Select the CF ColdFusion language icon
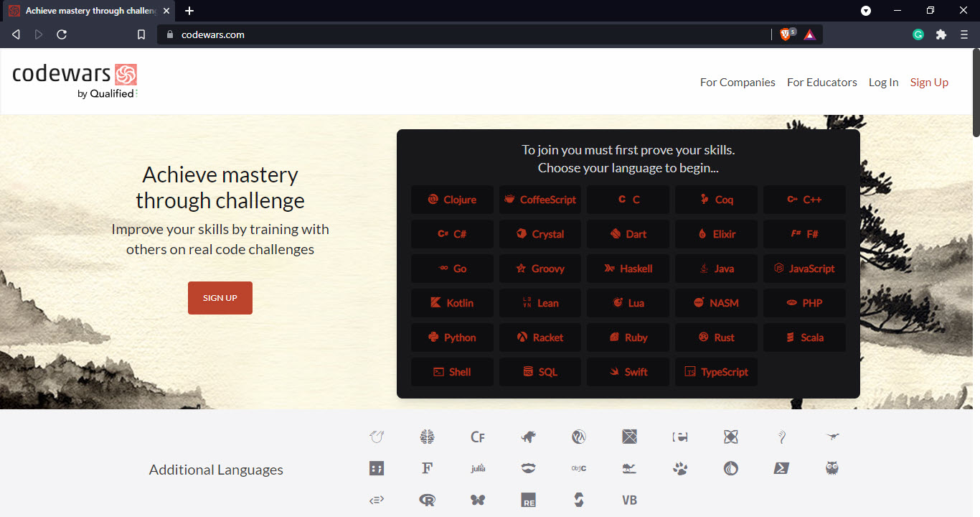The width and height of the screenshot is (980, 517). pos(478,437)
